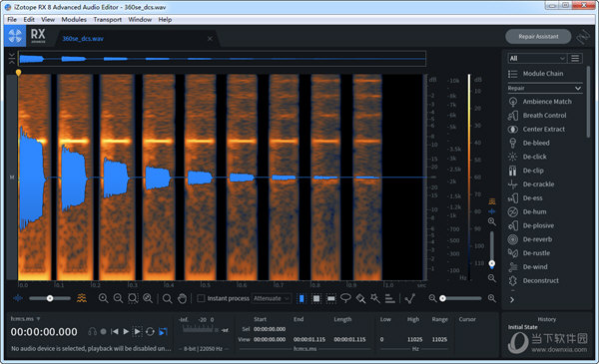Open the De-clip module
599x364 pixels.
coord(526,171)
